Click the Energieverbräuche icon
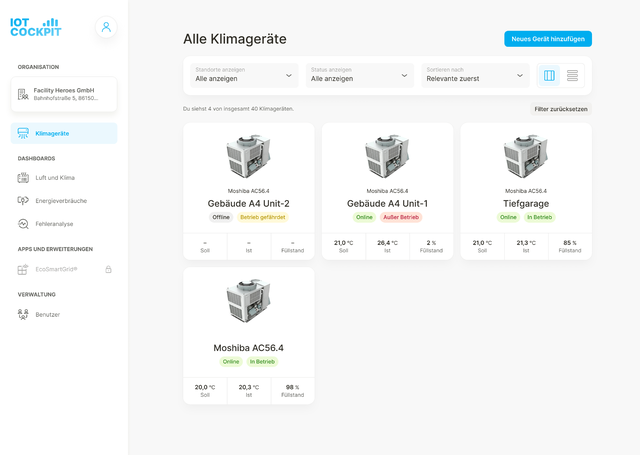The width and height of the screenshot is (640, 455). (x=23, y=200)
